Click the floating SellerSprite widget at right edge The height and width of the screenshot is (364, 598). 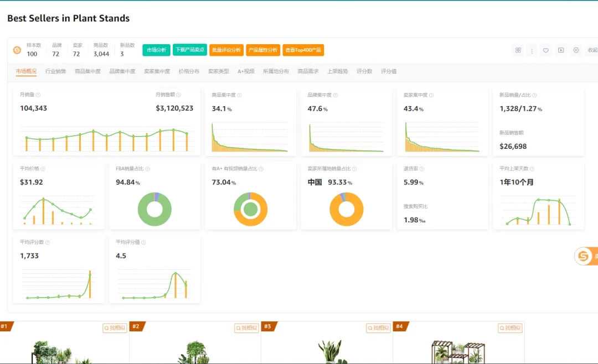(x=586, y=256)
